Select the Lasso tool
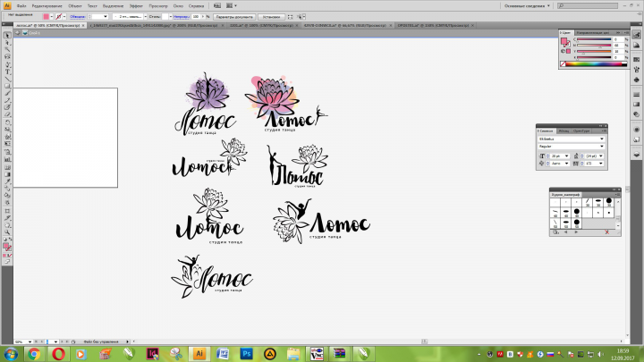The image size is (644, 362). pyautogui.click(x=7, y=56)
